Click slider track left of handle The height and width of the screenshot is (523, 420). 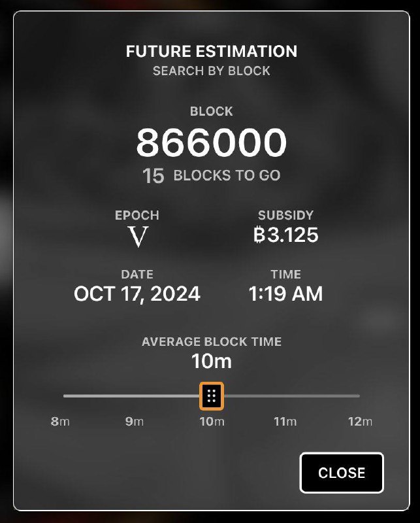(131, 396)
